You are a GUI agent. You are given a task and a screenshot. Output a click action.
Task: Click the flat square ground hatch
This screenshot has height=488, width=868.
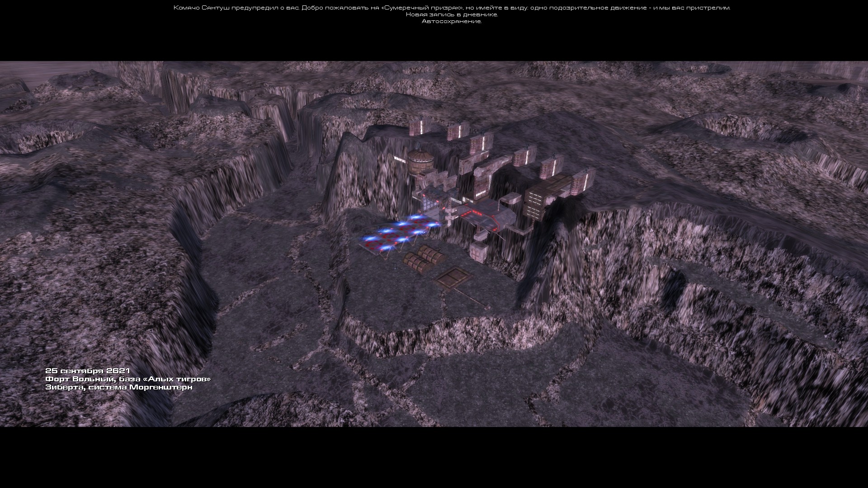point(453,278)
